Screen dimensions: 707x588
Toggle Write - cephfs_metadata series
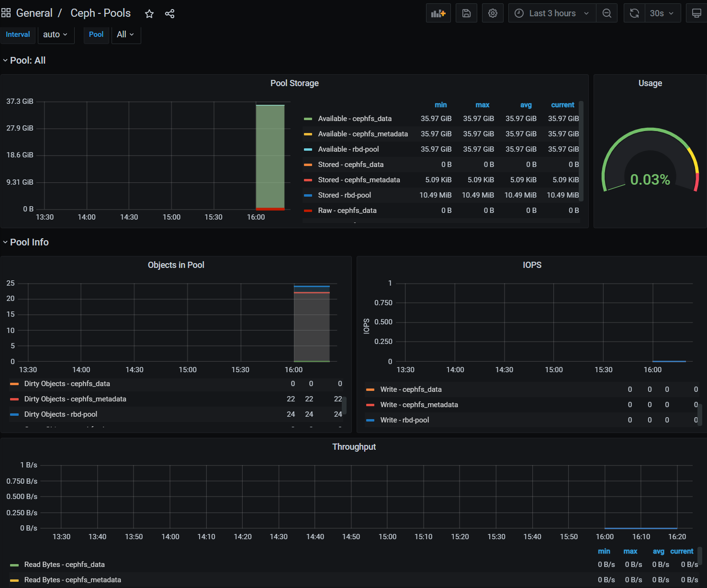419,405
